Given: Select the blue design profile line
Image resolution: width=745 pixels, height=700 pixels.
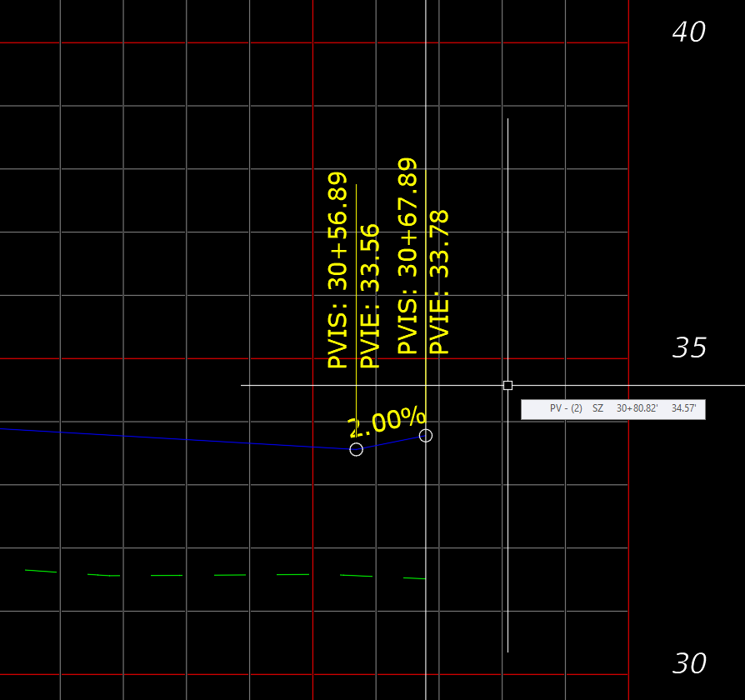Looking at the screenshot, I should 167,440.
